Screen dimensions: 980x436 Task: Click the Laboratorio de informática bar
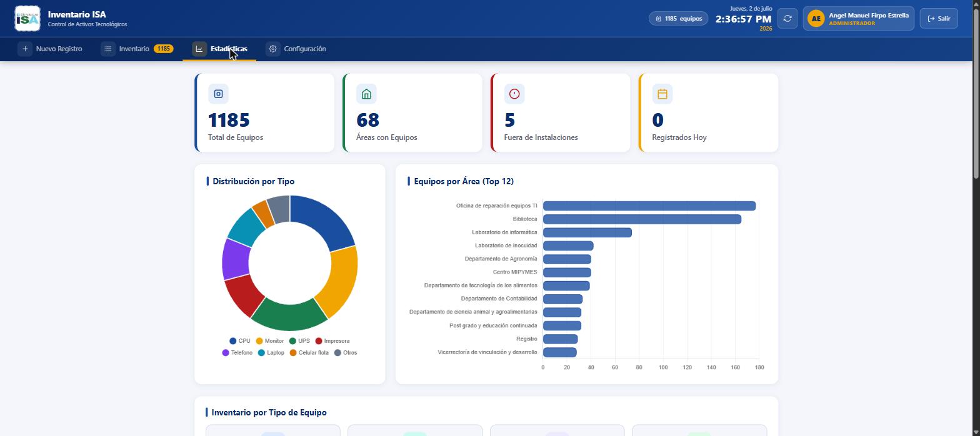(x=587, y=232)
